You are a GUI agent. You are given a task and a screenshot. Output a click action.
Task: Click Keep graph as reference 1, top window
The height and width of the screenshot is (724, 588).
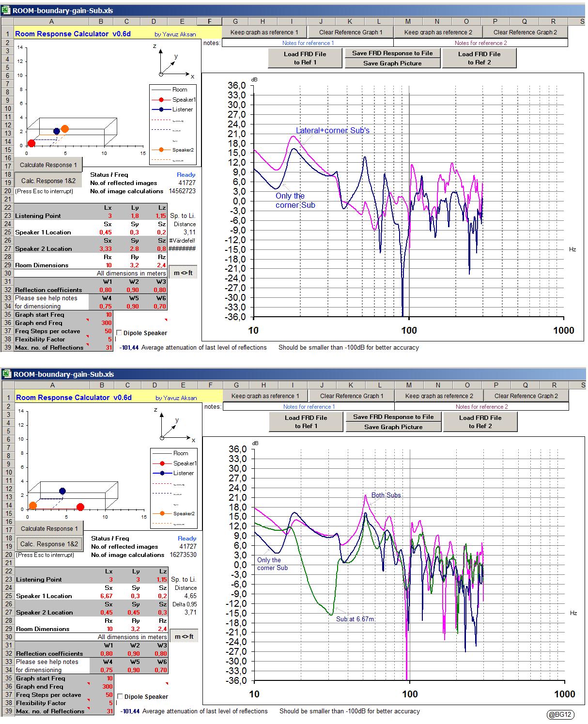(x=264, y=32)
